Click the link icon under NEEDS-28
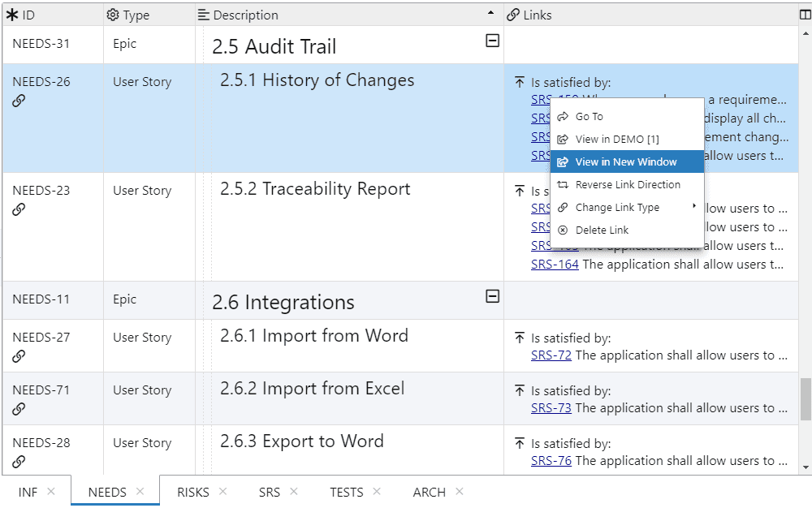Viewport: 812px width, 508px height. tap(19, 462)
